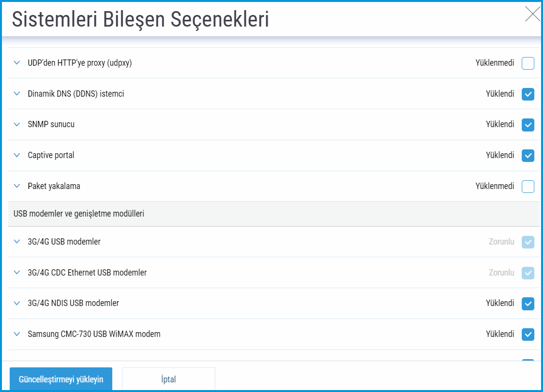The height and width of the screenshot is (392, 543).
Task: Check the Paket yakalama checkbox
Action: (528, 187)
